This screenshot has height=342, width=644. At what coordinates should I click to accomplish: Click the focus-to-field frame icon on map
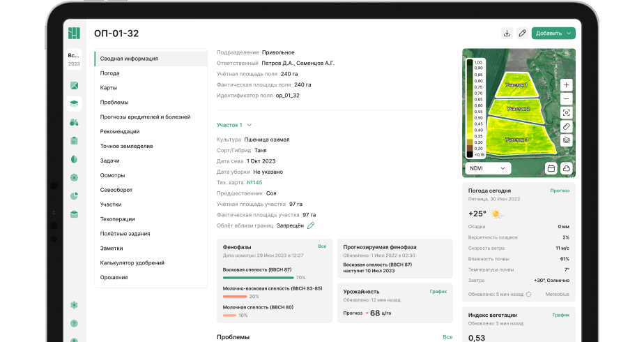coord(566,112)
